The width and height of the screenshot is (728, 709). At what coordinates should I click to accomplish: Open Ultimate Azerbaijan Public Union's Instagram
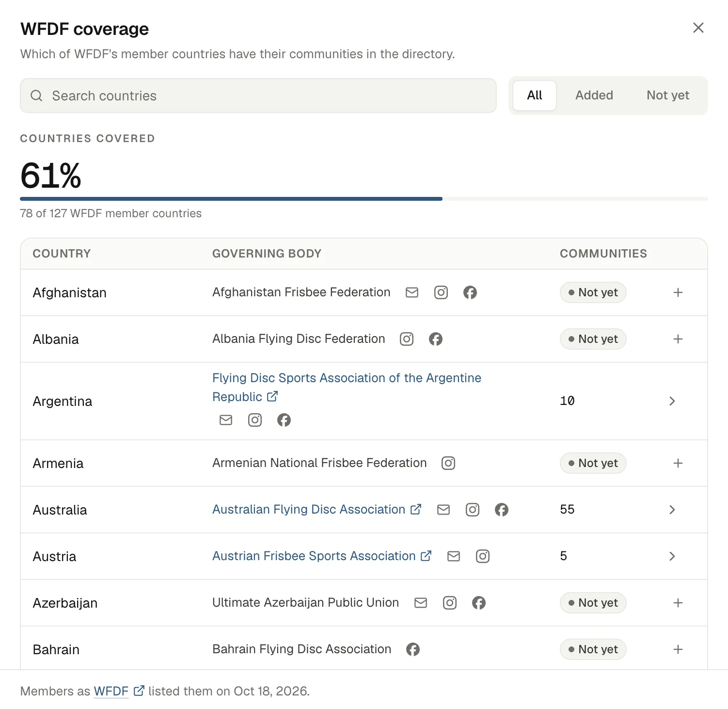click(x=450, y=603)
